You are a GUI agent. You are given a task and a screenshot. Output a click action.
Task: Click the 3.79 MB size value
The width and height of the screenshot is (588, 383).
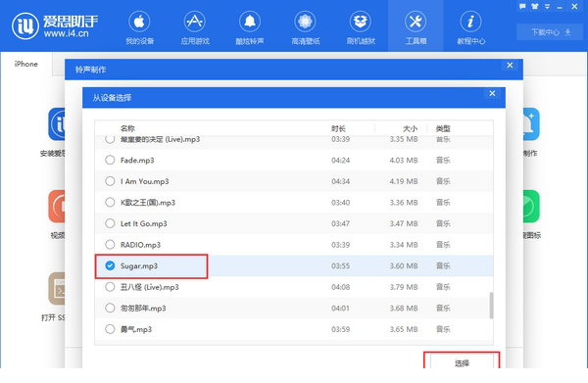tap(404, 287)
